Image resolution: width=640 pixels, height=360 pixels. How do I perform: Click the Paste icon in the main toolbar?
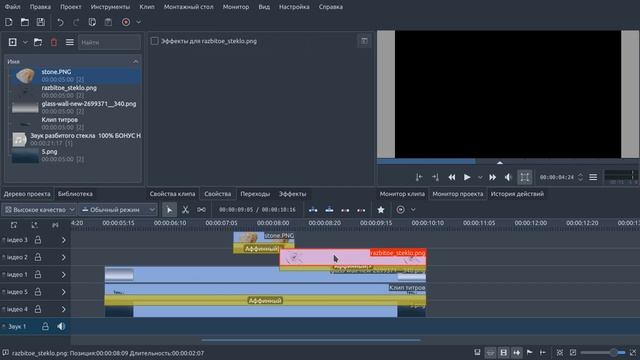pos(108,22)
